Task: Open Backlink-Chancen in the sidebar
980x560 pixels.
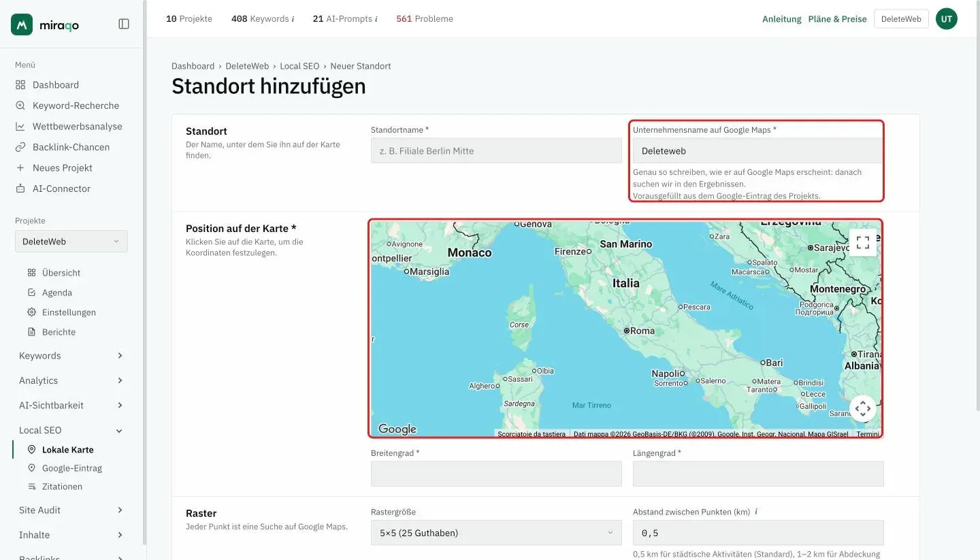Action: click(71, 147)
